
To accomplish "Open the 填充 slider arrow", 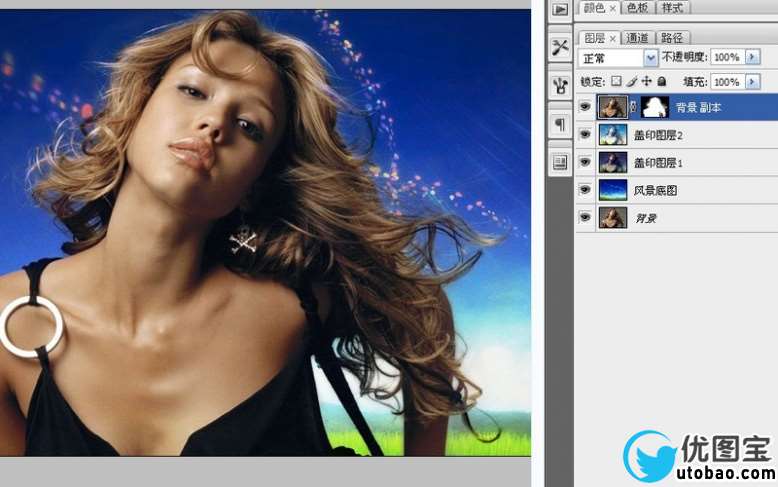I will point(753,81).
